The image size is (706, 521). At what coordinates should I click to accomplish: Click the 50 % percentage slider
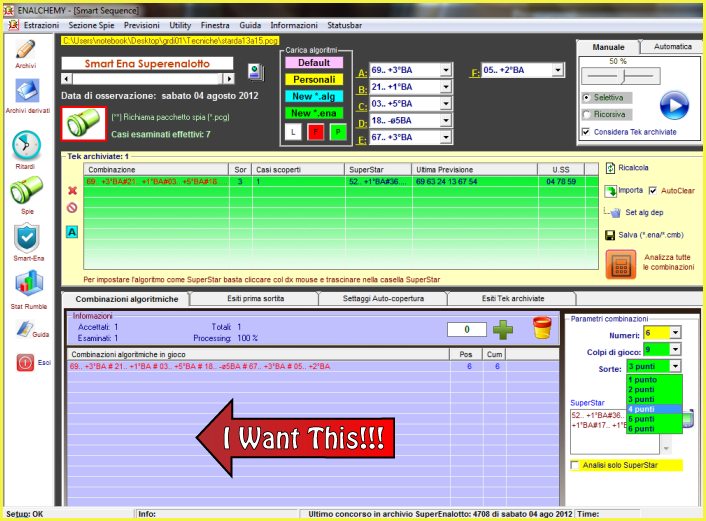(x=621, y=76)
